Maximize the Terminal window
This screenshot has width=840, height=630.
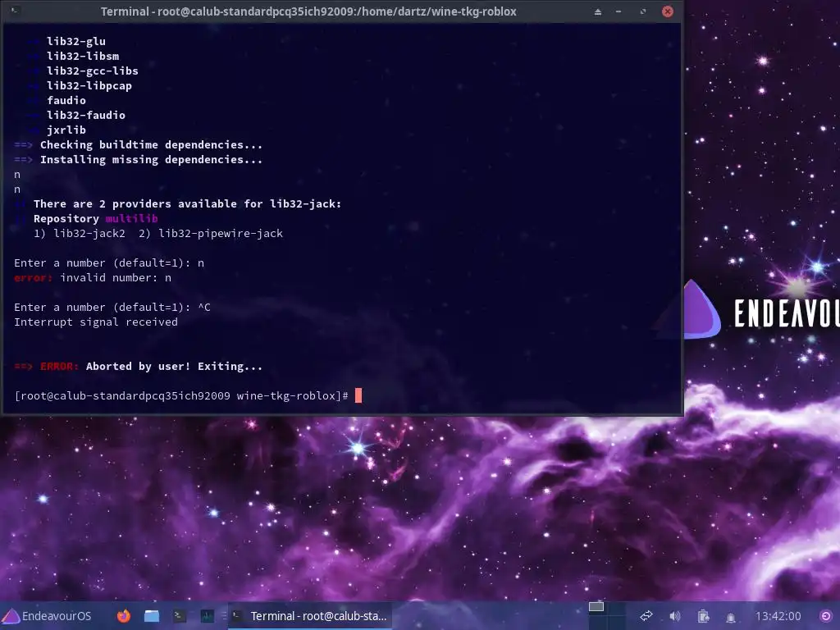pos(643,11)
